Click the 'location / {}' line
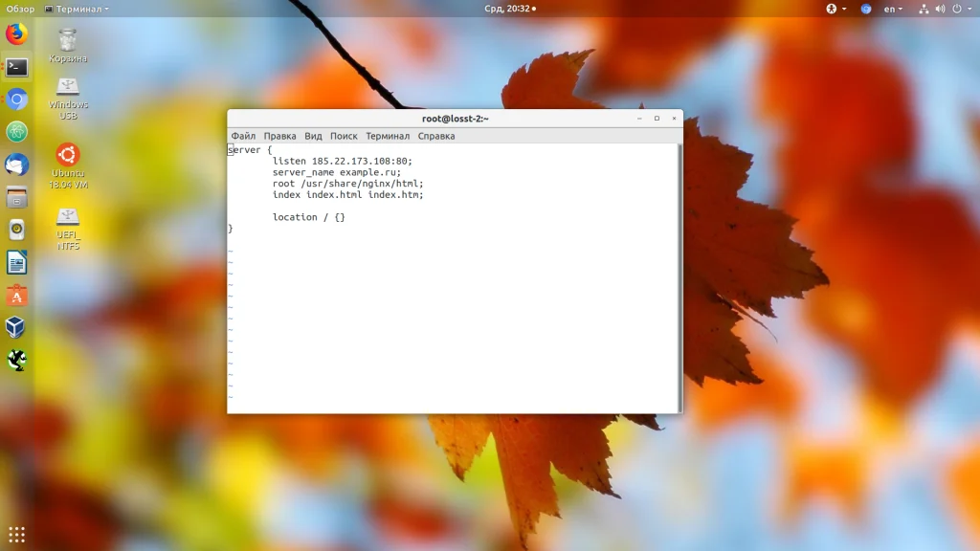980x551 pixels. pos(309,217)
